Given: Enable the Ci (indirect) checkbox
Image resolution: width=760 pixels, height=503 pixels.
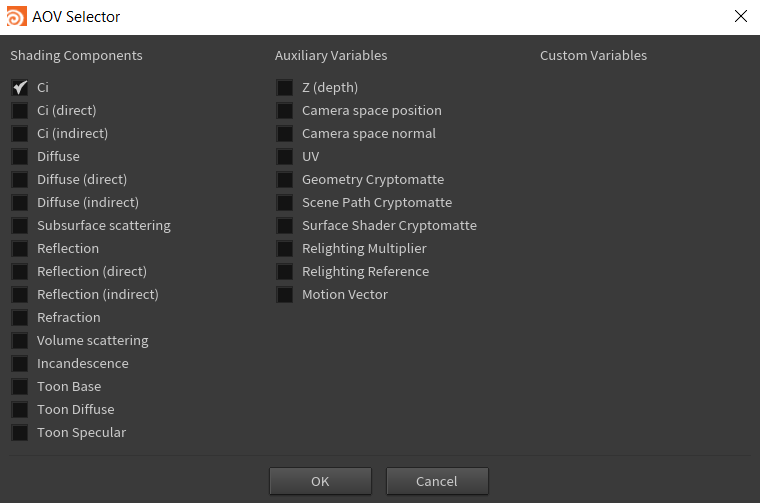Looking at the screenshot, I should coord(20,134).
